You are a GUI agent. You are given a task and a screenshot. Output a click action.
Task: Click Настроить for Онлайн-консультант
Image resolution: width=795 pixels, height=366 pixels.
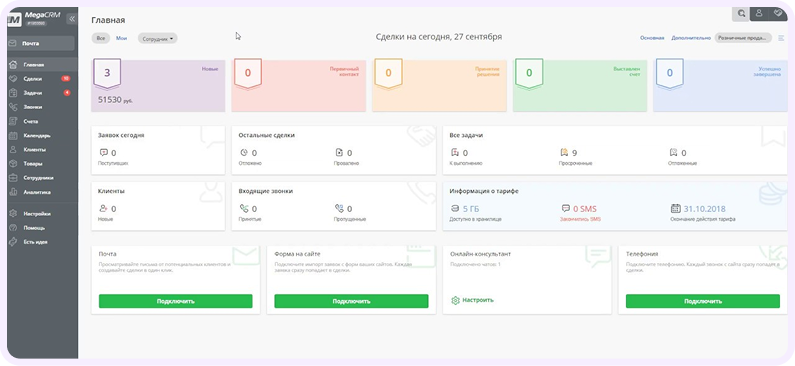click(473, 300)
